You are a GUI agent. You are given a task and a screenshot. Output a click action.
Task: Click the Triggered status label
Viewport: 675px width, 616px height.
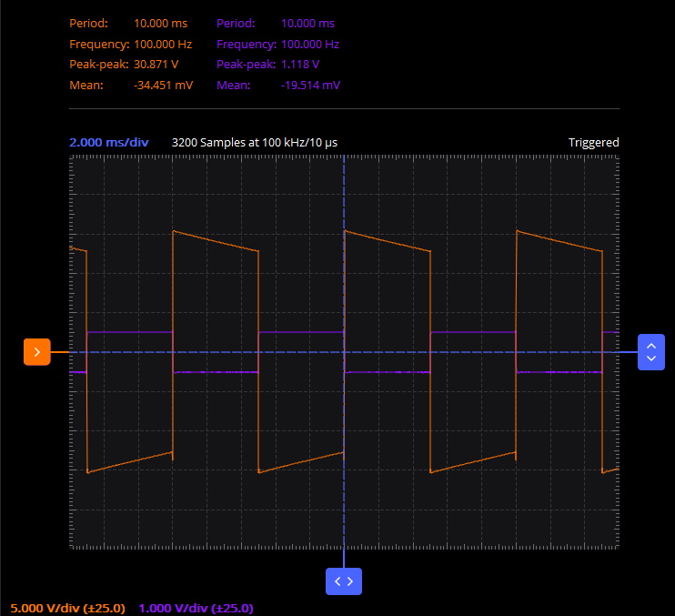pos(594,143)
